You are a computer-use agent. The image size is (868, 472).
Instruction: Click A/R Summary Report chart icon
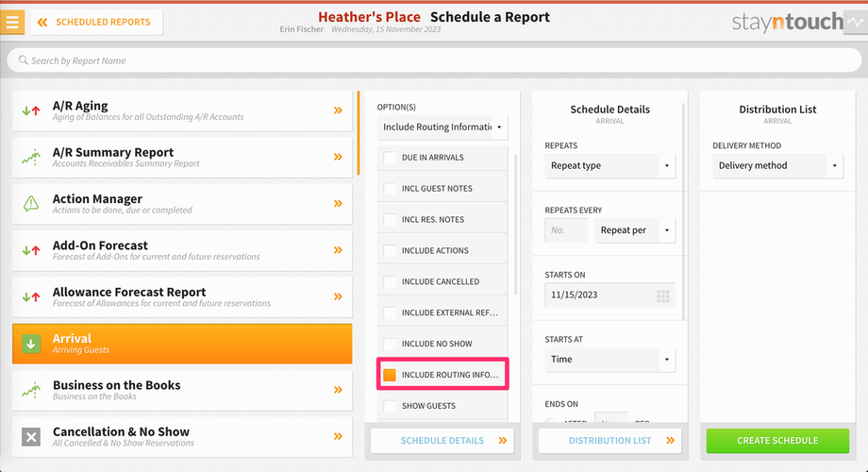click(x=31, y=158)
